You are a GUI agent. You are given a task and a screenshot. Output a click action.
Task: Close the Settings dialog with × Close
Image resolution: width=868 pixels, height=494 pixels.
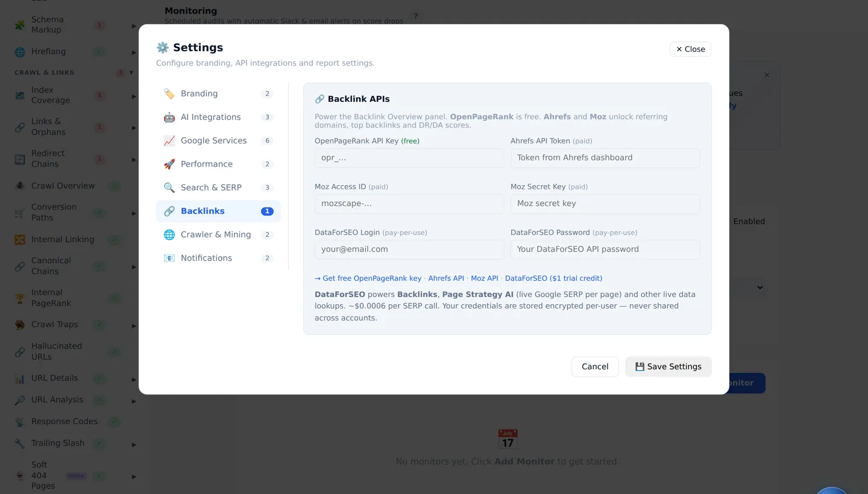pyautogui.click(x=691, y=49)
